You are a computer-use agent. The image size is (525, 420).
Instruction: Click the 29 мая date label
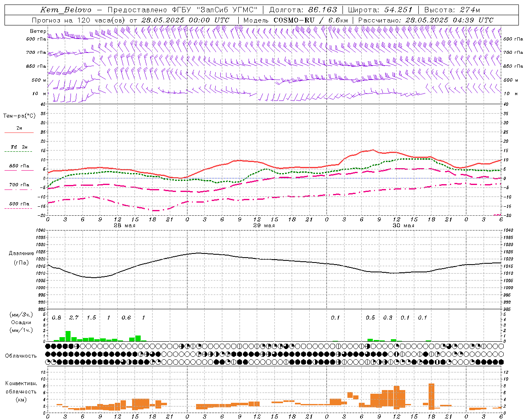[x=264, y=226]
